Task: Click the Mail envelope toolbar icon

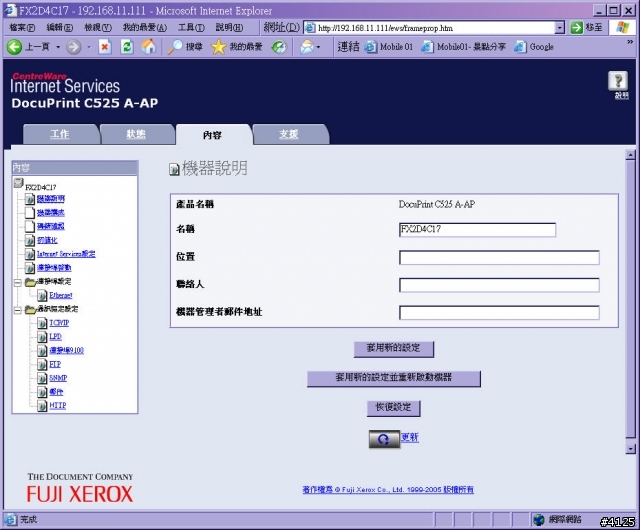Action: (307, 47)
